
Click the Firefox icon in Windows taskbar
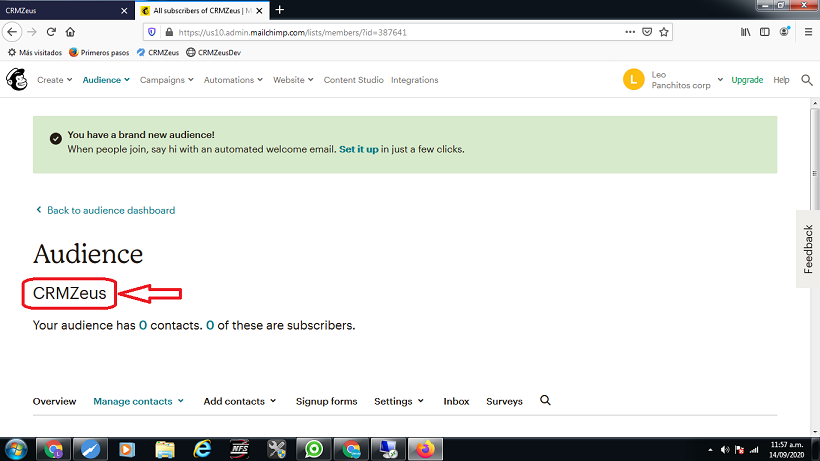424,449
